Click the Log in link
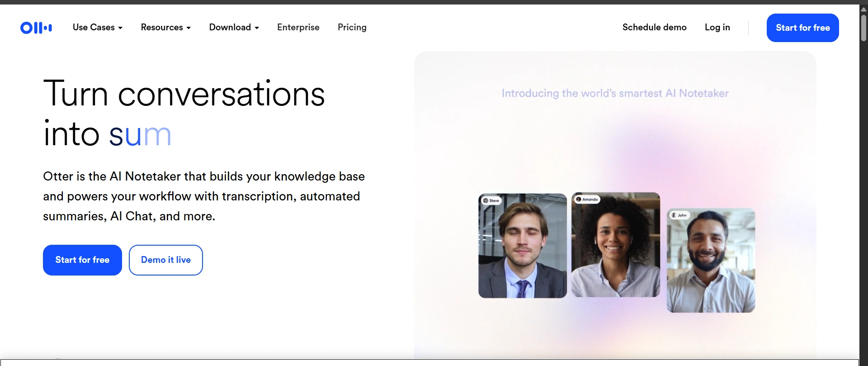The width and height of the screenshot is (868, 366). point(717,28)
